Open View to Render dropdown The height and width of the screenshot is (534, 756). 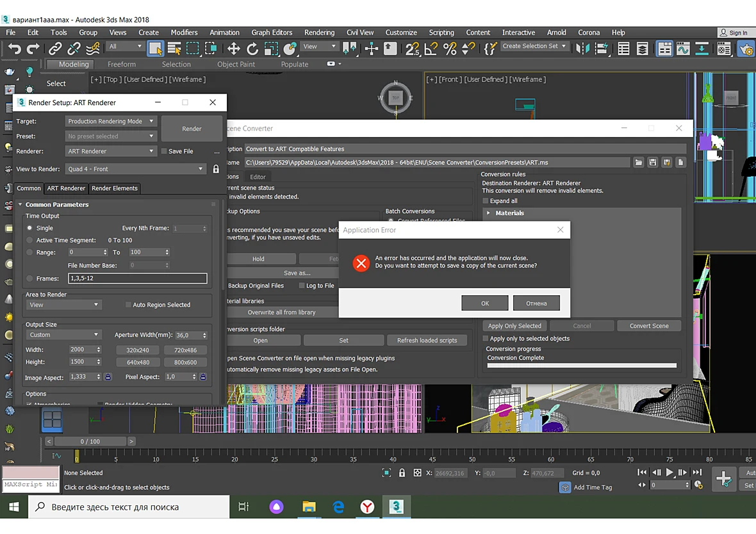pyautogui.click(x=135, y=168)
